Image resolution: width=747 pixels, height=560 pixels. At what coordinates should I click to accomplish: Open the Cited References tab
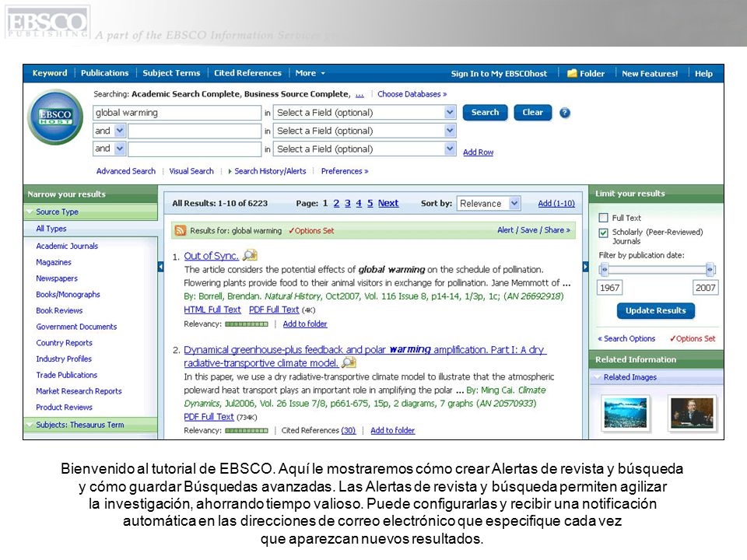pyautogui.click(x=247, y=73)
